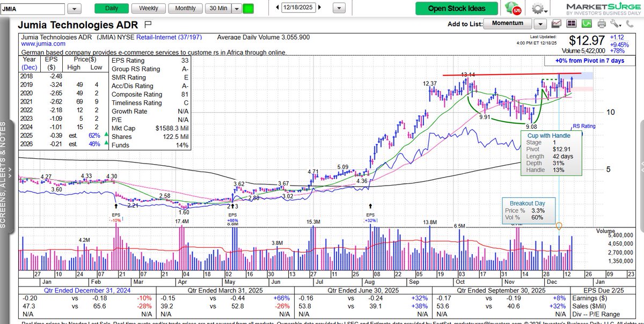This screenshot has height=324, width=644.
Task: Open the date options dropdown
Action: [x=339, y=9]
